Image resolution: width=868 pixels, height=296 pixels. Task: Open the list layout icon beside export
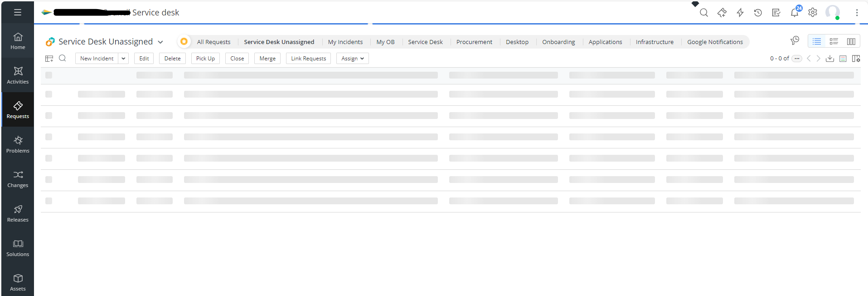pyautogui.click(x=843, y=59)
